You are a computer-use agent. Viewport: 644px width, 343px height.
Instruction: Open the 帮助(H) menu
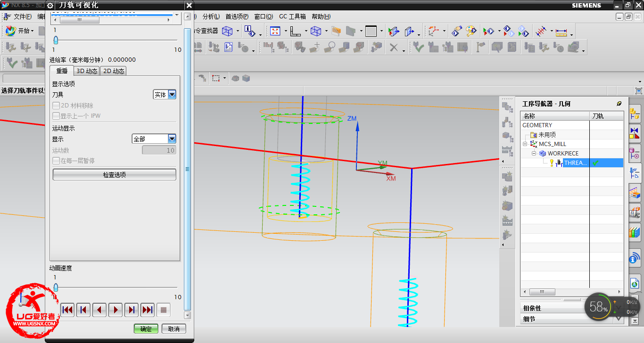(x=321, y=16)
